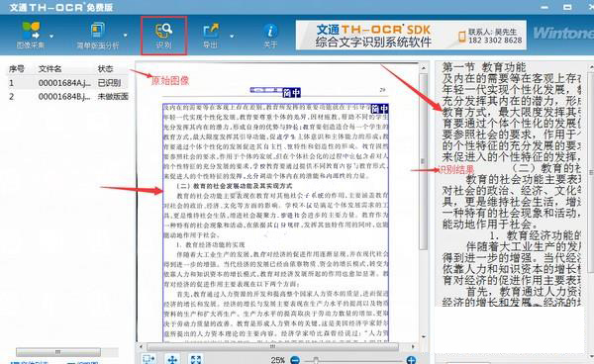Viewport: 594px width, 364px height.
Task: Click the image pane horizontal scrollbar
Action: coord(273,346)
